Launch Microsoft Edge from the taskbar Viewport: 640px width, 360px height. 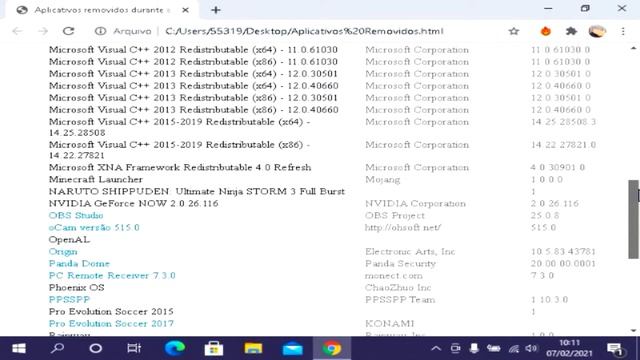[x=175, y=349]
